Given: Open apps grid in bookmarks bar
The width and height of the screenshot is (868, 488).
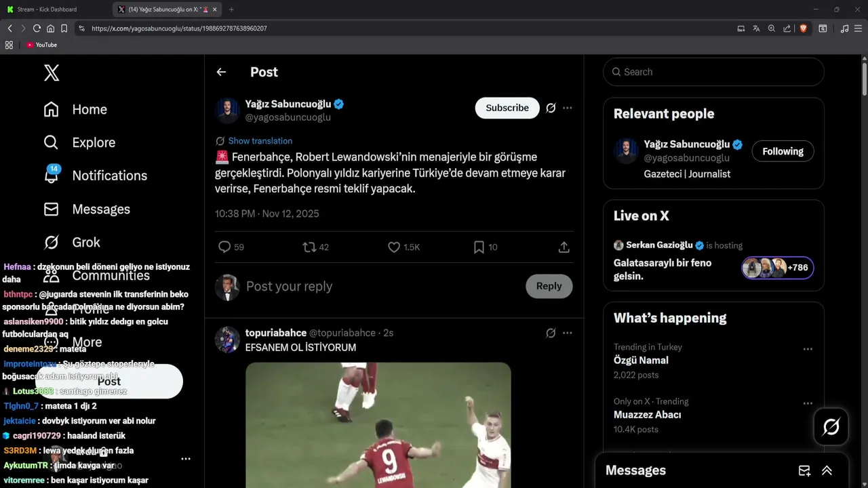Looking at the screenshot, I should coord(9,45).
